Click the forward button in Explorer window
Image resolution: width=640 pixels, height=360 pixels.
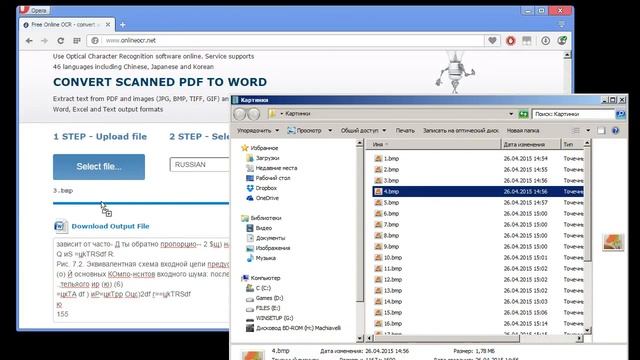(x=253, y=114)
